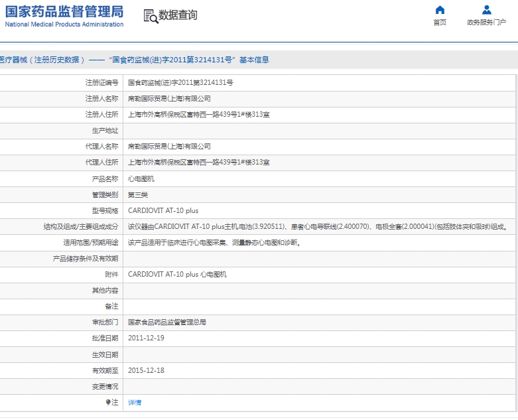Select expiry date 2015-12-18
This screenshot has height=420, width=518.
coord(146,370)
